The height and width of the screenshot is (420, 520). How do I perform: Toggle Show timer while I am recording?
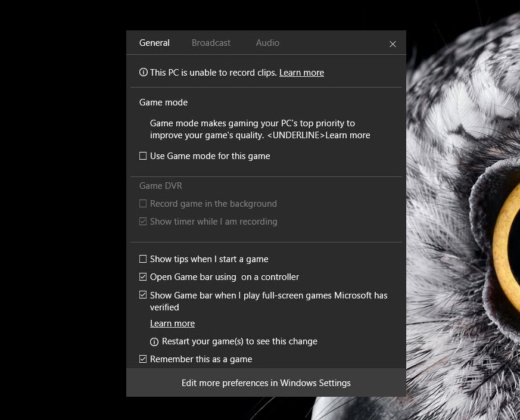click(142, 221)
